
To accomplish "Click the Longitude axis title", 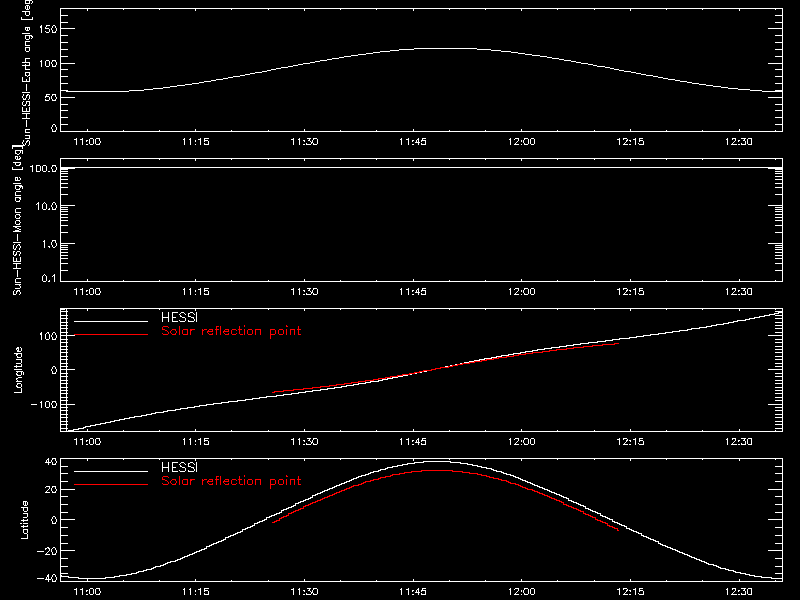I will [x=18, y=370].
